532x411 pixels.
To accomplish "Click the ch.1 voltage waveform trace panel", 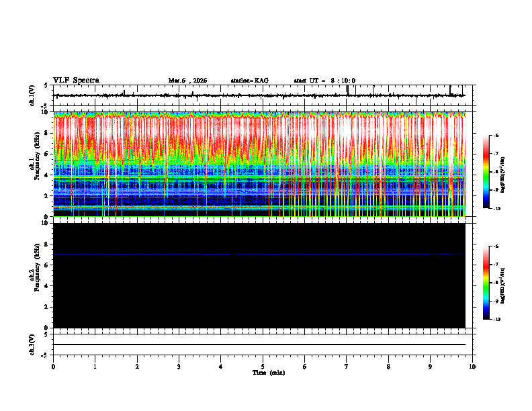I will (x=264, y=95).
